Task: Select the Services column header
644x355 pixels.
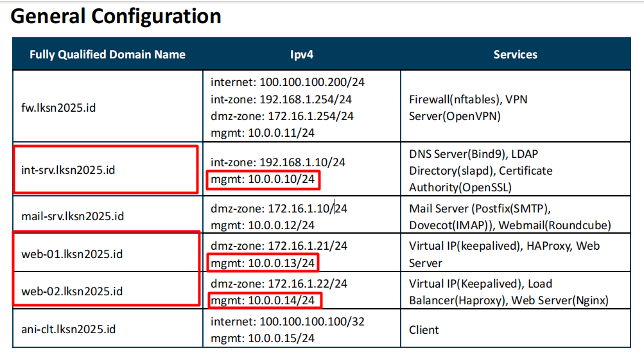Action: tap(515, 55)
